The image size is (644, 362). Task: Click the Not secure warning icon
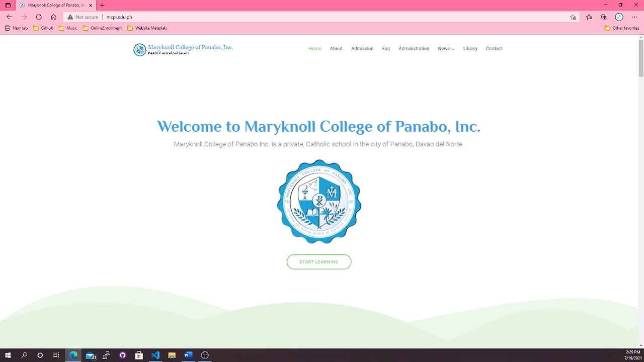tap(70, 17)
